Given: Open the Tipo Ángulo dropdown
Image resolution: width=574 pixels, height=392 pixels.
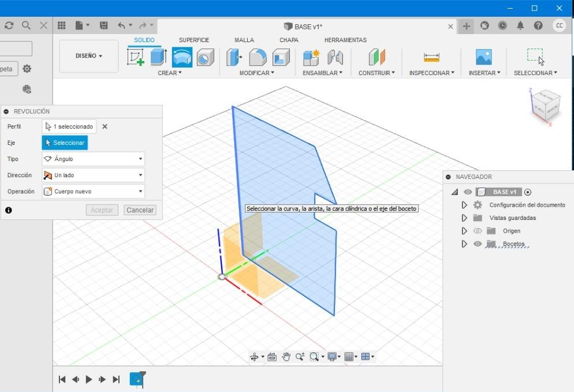Looking at the screenshot, I should pos(94,159).
